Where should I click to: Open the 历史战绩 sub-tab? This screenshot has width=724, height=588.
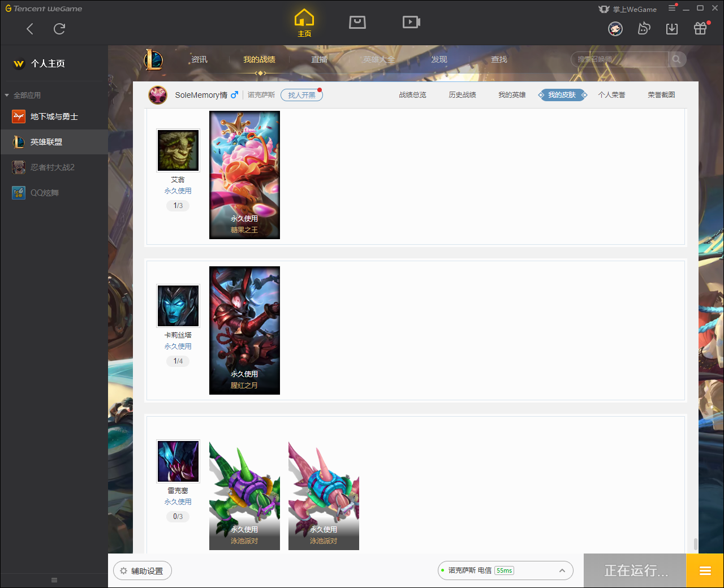pos(462,95)
